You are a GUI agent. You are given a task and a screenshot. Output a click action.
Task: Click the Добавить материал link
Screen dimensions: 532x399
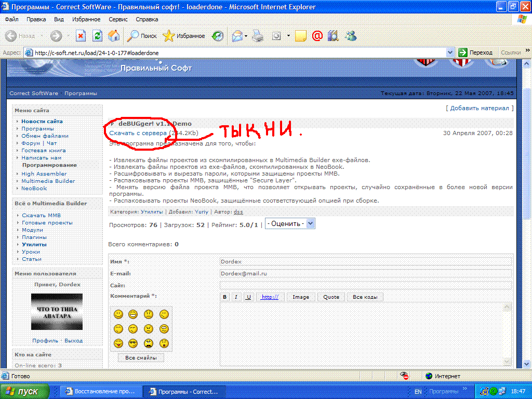(480, 108)
